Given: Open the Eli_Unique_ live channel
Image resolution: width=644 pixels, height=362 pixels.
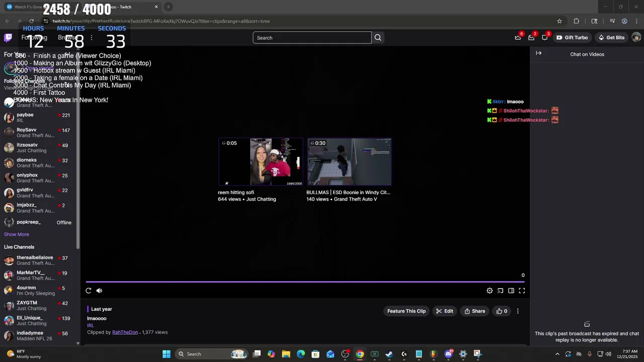Looking at the screenshot, I should (x=39, y=321).
